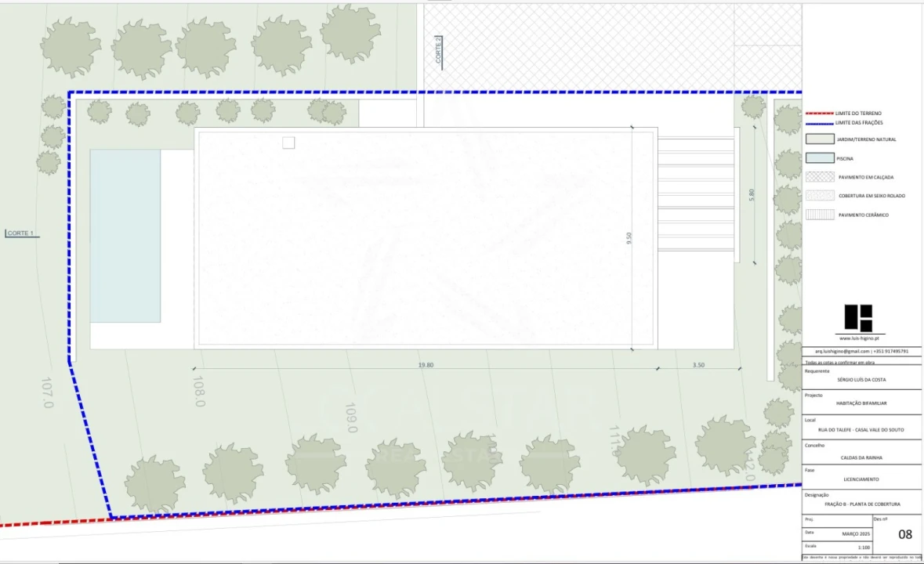Click the Pavimento Cerâmico legend pattern

820,215
